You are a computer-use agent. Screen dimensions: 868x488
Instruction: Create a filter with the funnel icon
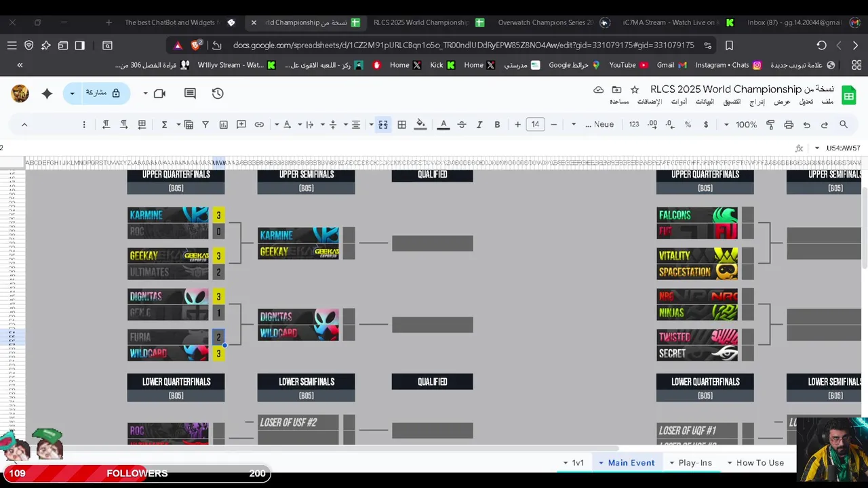pos(205,125)
